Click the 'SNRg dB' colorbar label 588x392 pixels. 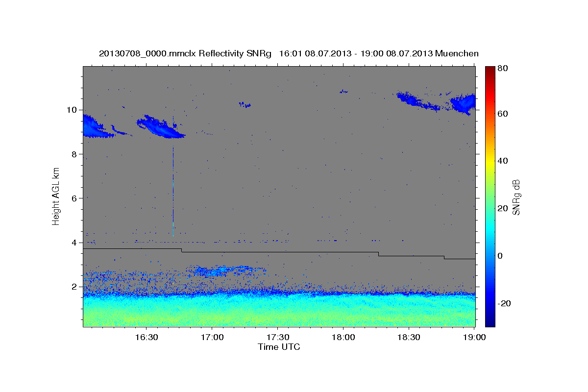pyautogui.click(x=515, y=197)
